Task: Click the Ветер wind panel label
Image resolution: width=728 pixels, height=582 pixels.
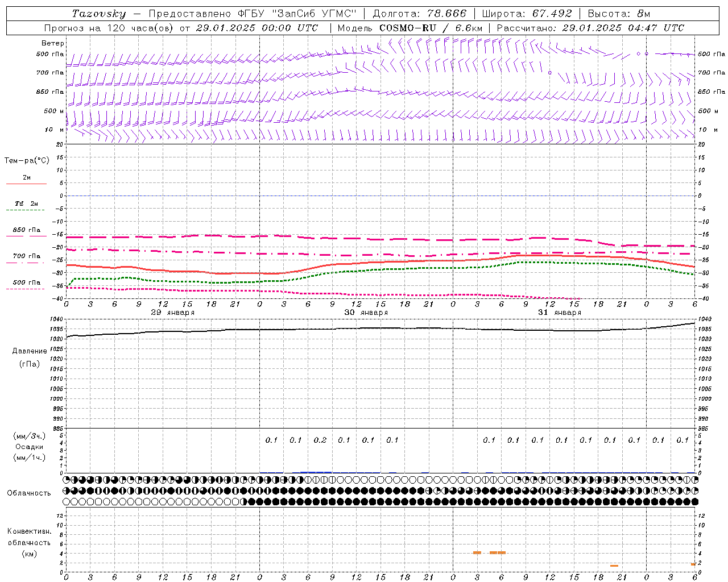Action: point(53,43)
